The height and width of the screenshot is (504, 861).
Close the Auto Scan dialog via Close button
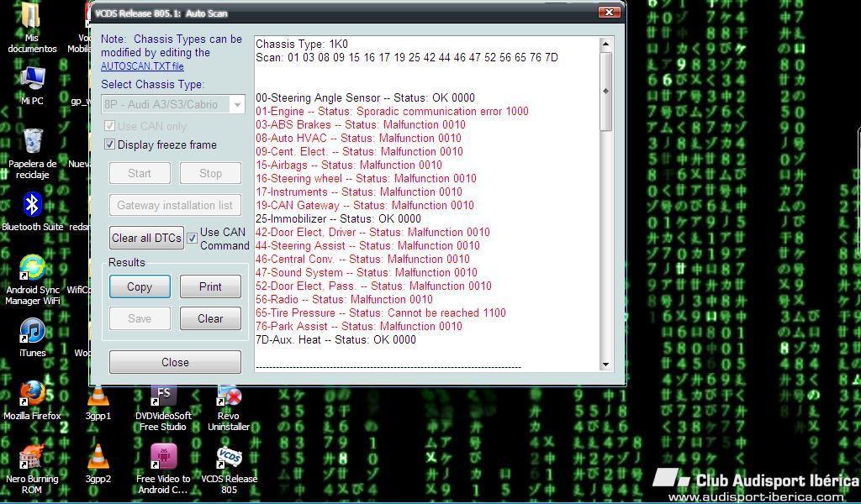click(x=175, y=362)
